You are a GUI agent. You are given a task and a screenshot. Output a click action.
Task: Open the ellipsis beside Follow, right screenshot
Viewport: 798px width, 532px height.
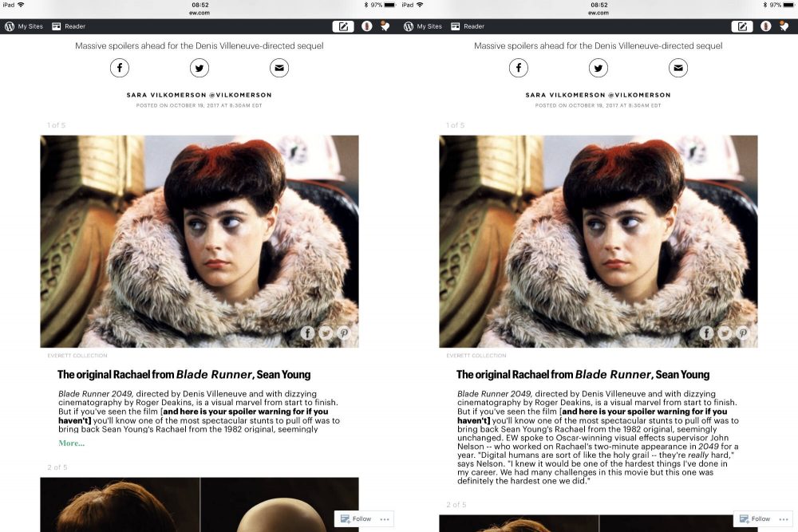click(784, 519)
